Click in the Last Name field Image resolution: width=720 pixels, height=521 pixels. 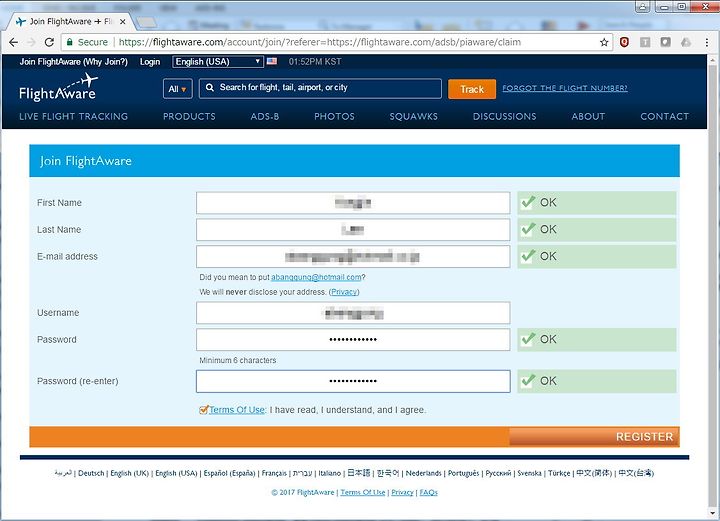click(x=353, y=230)
